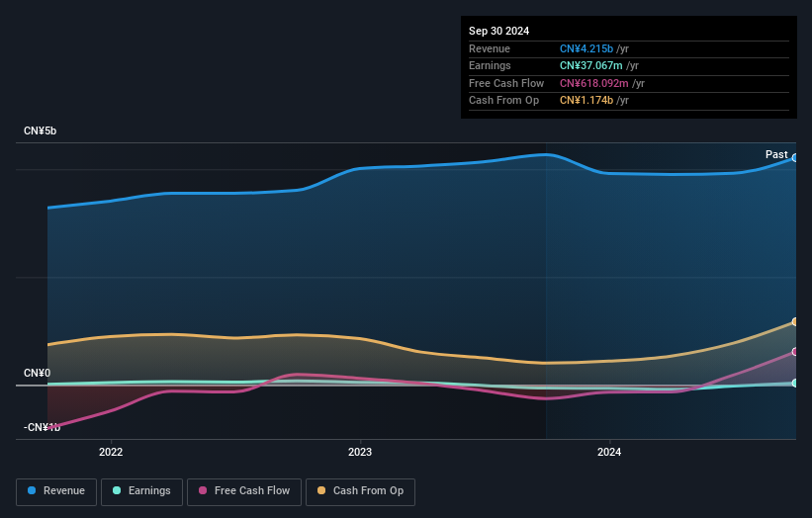The image size is (812, 518).
Task: Click the 2022 x-axis label
Action: click(x=111, y=452)
